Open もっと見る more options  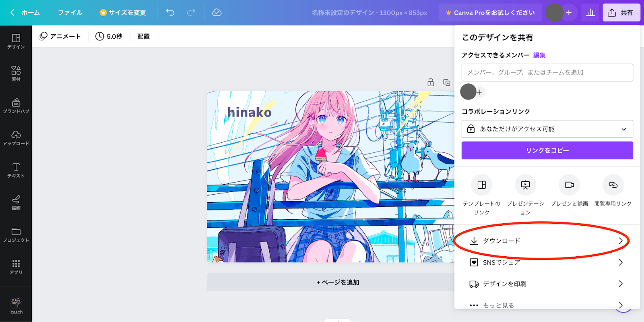pyautogui.click(x=547, y=305)
